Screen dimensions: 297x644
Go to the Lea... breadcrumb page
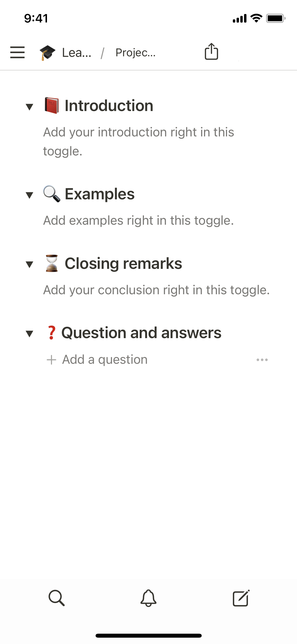pos(77,53)
